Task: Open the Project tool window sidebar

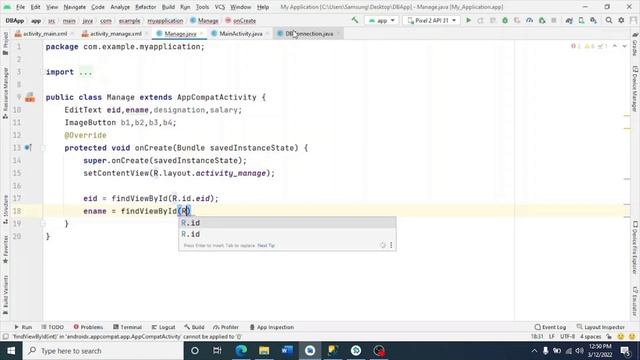Action: tap(5, 43)
